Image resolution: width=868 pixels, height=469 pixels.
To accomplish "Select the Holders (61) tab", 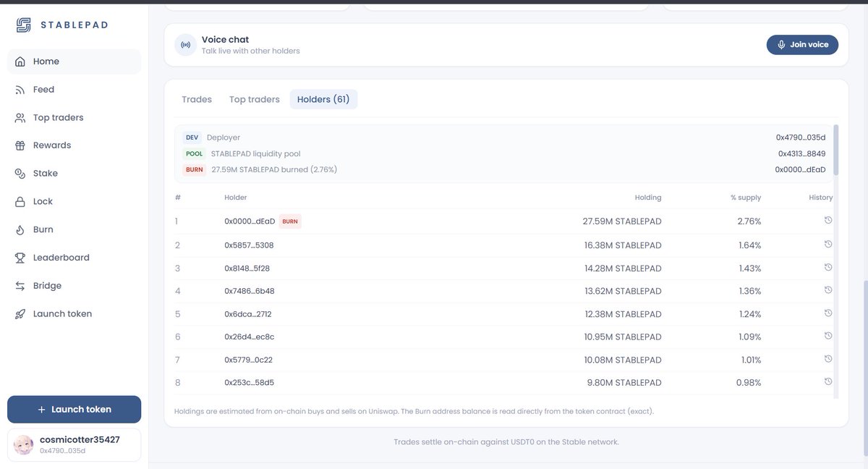I will point(323,99).
